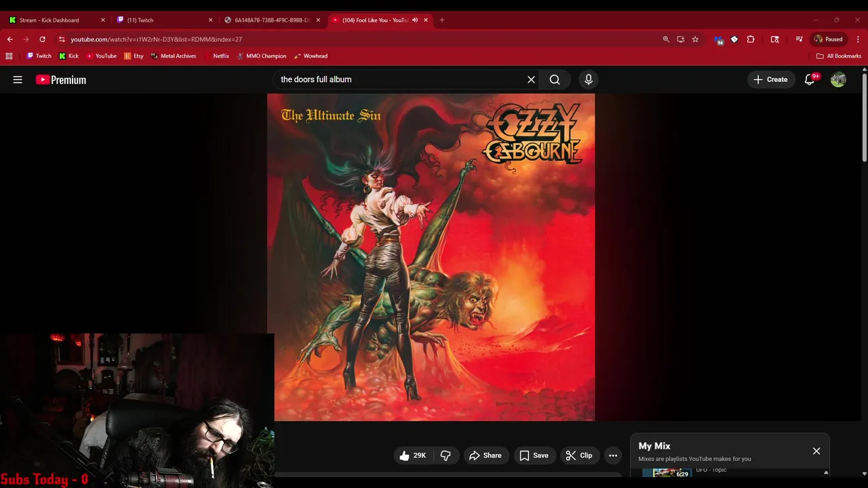Image resolution: width=868 pixels, height=488 pixels.
Task: Open the YouTube account avatar menu
Action: click(x=838, y=79)
